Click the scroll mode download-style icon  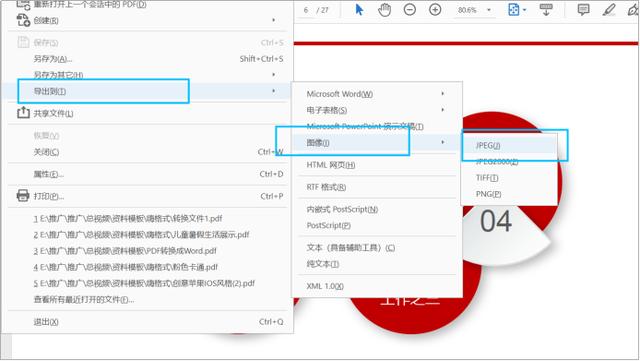click(546, 9)
